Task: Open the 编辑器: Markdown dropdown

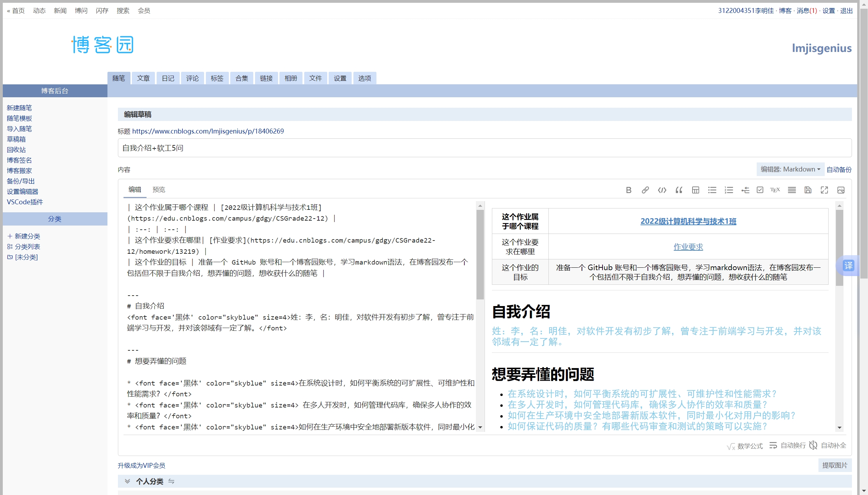Action: [x=790, y=169]
